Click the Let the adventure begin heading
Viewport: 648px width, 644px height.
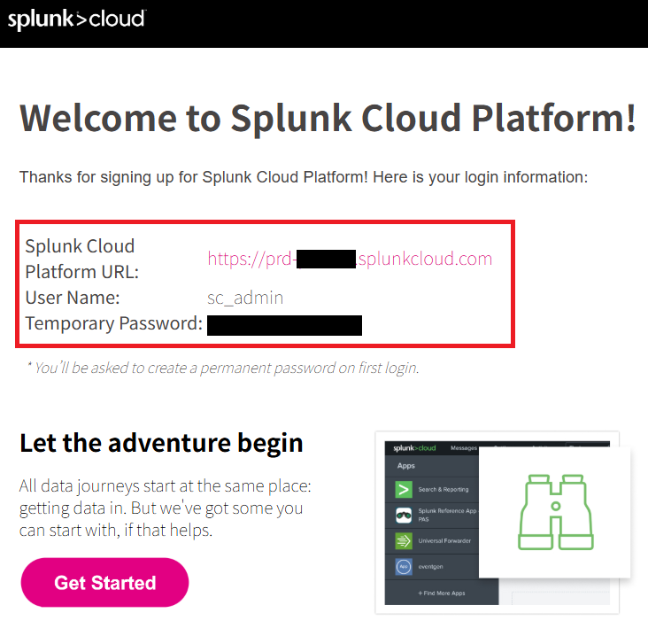click(161, 442)
